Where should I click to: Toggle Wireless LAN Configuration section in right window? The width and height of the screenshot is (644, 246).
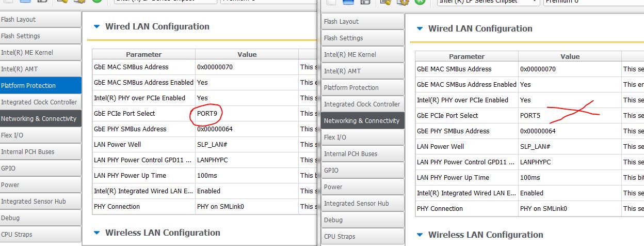pos(420,235)
